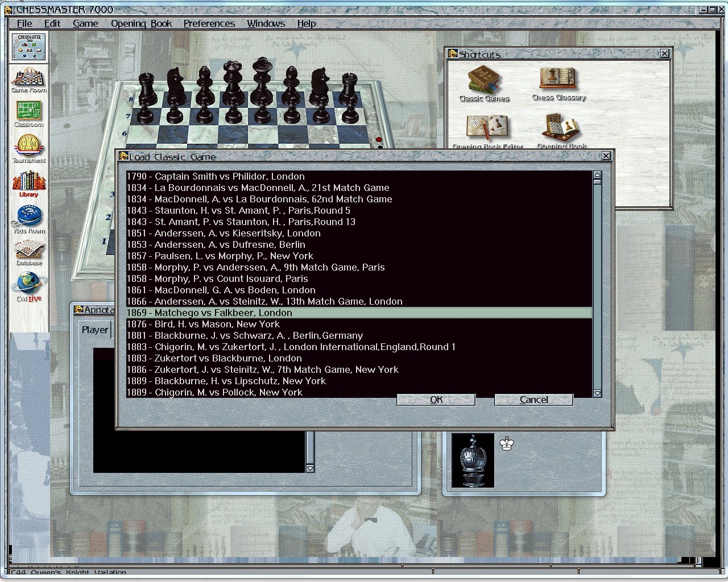728x582 pixels.
Task: Select St. Amant vs Staunton Round 13
Action: (x=359, y=222)
